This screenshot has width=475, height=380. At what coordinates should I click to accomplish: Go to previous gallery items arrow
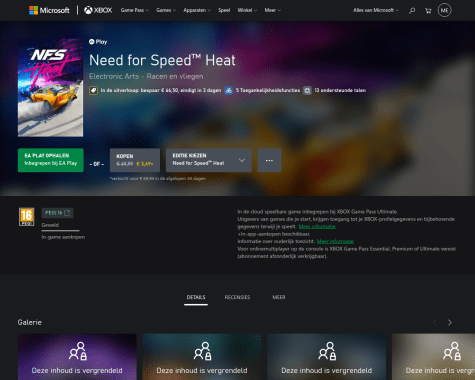435,322
